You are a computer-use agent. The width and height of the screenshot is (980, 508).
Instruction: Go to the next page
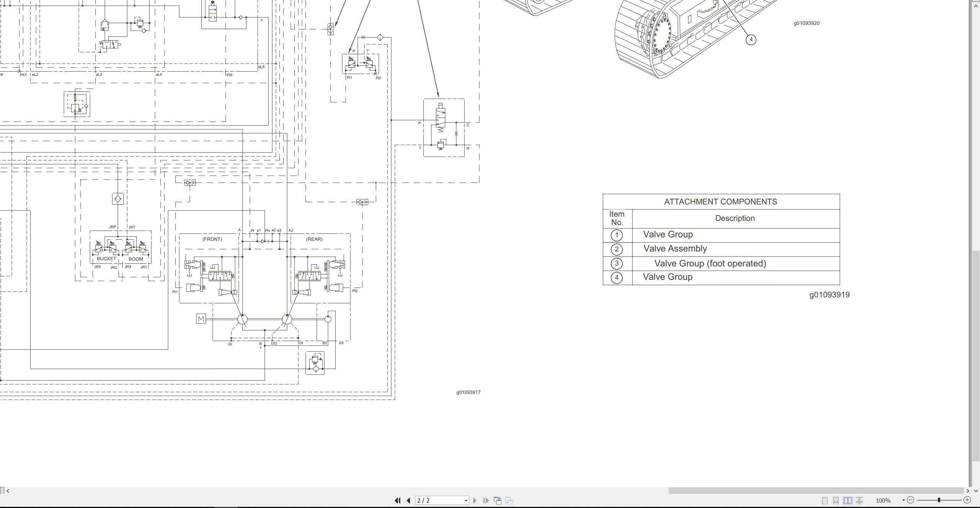[475, 500]
